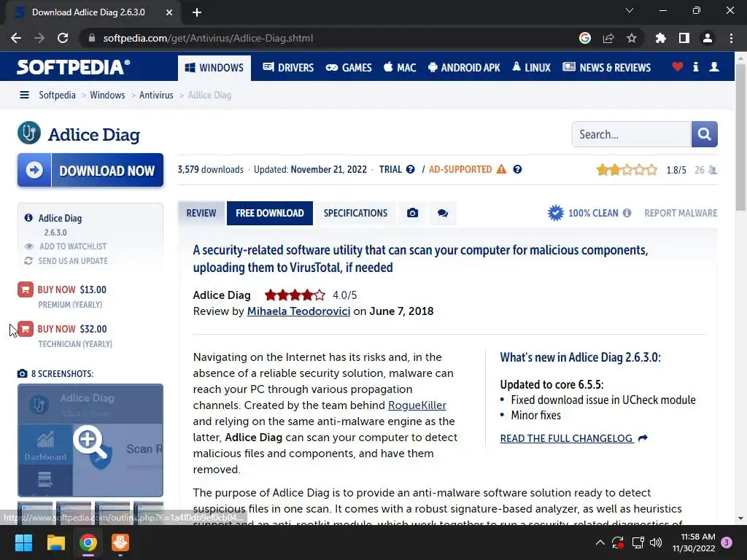This screenshot has height=560, width=747.
Task: Select the FREE DOWNLOAD tab
Action: click(270, 213)
